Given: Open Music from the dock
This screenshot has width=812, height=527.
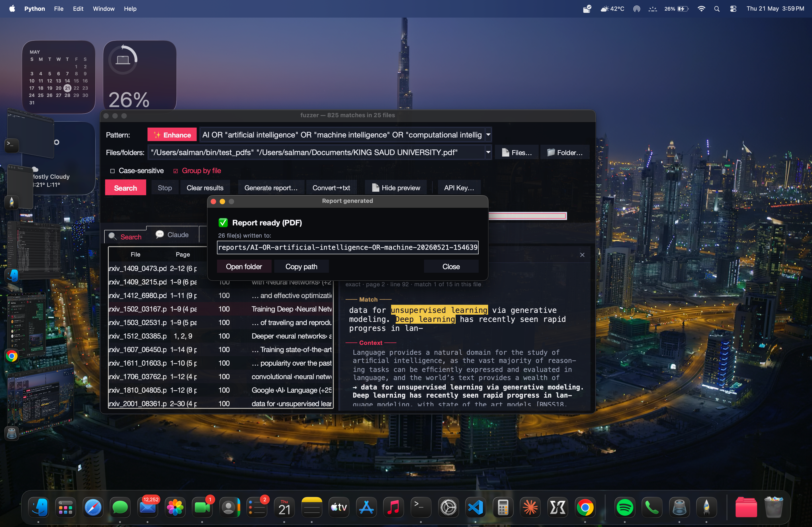Looking at the screenshot, I should point(394,507).
